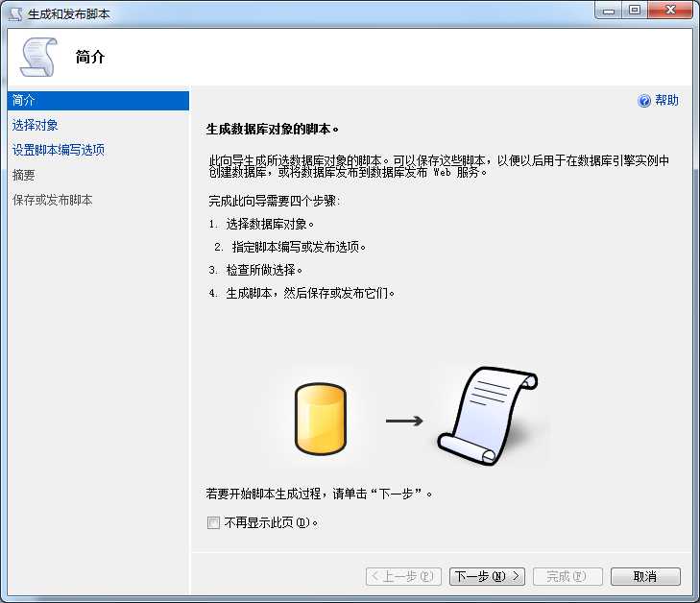Cancel the wizard with 取消

point(645,576)
